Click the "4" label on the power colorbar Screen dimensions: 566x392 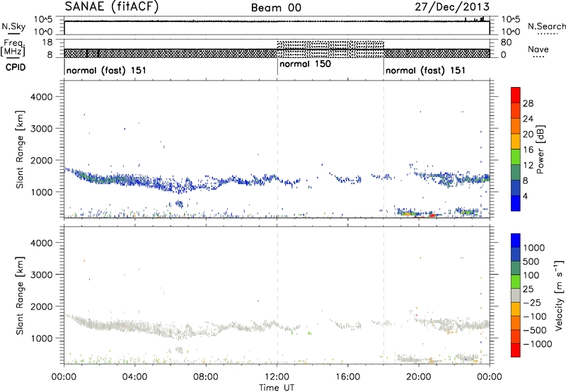click(525, 197)
